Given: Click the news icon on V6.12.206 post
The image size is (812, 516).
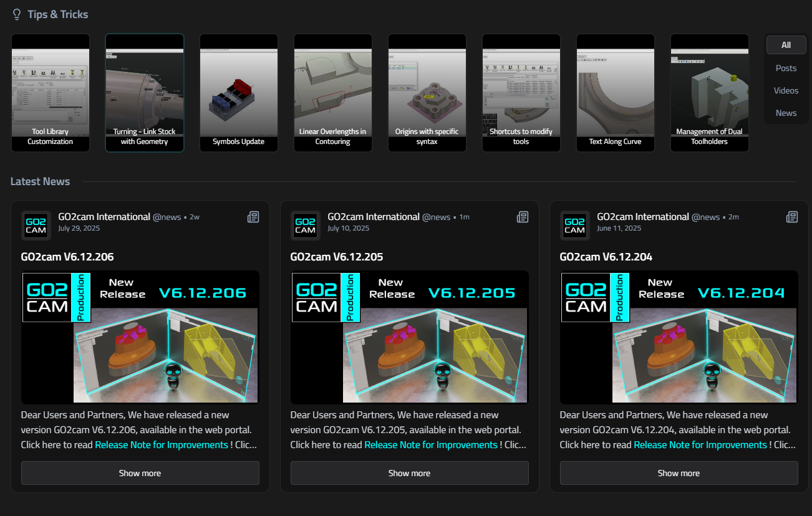Looking at the screenshot, I should coord(253,217).
